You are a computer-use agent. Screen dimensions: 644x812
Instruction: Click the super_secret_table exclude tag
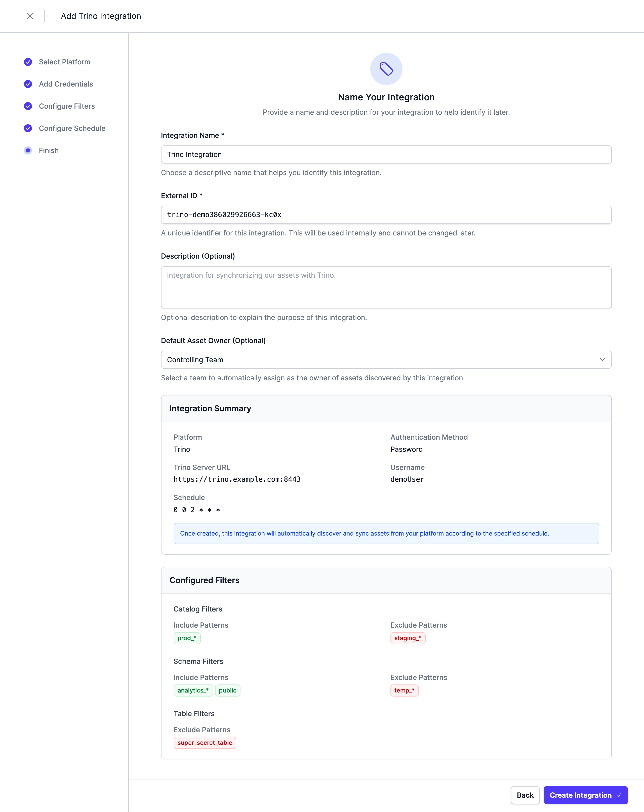pyautogui.click(x=205, y=743)
